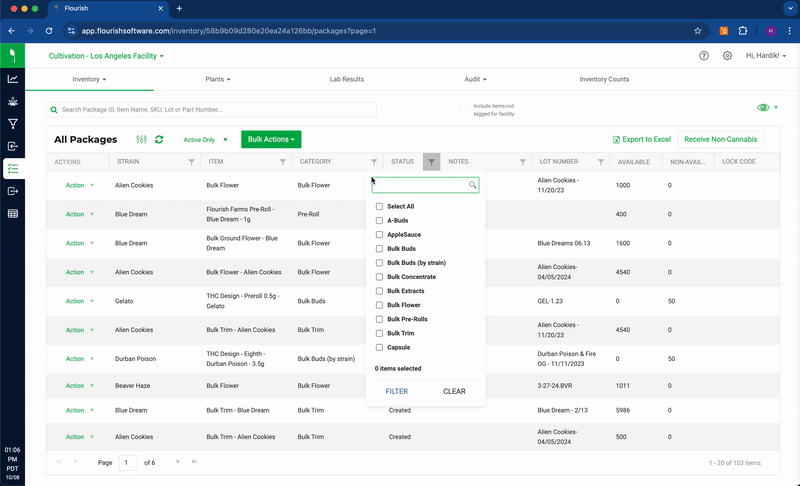The image size is (800, 486).
Task: Open the table grid sidebar icon
Action: 13,214
